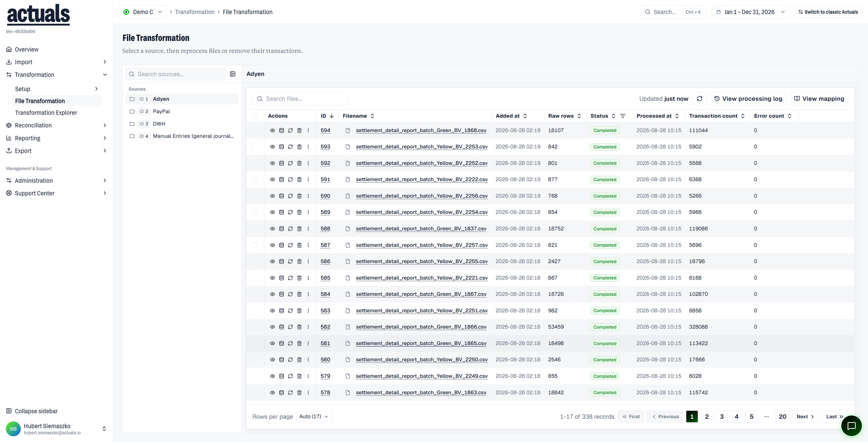Open the date range Jan 1 – Dec 31, 2026 picker
Screen dimensions: 868x442
click(750, 12)
